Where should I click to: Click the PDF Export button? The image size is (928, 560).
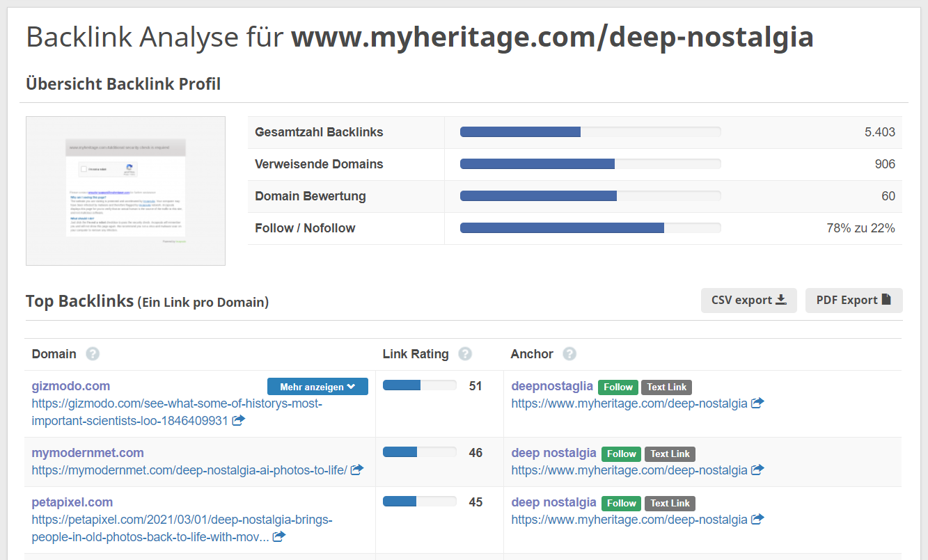[854, 300]
